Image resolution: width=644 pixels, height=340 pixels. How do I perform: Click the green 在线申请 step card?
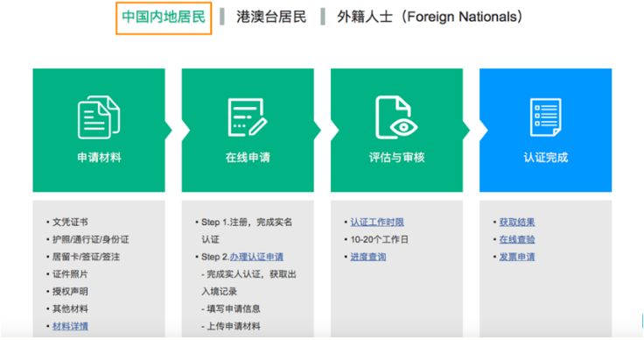click(x=248, y=130)
